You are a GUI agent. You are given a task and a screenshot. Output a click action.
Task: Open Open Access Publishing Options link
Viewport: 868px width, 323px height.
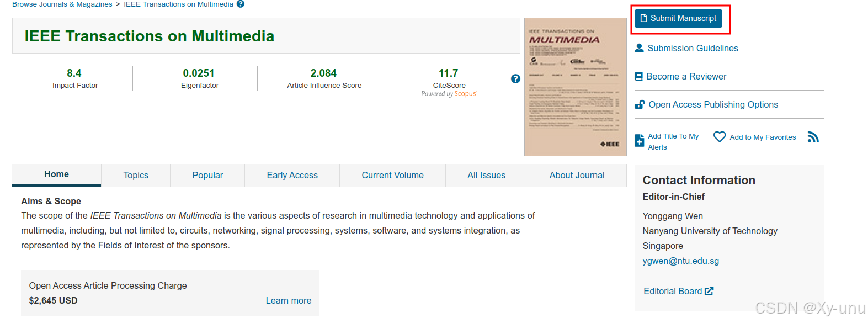click(713, 104)
